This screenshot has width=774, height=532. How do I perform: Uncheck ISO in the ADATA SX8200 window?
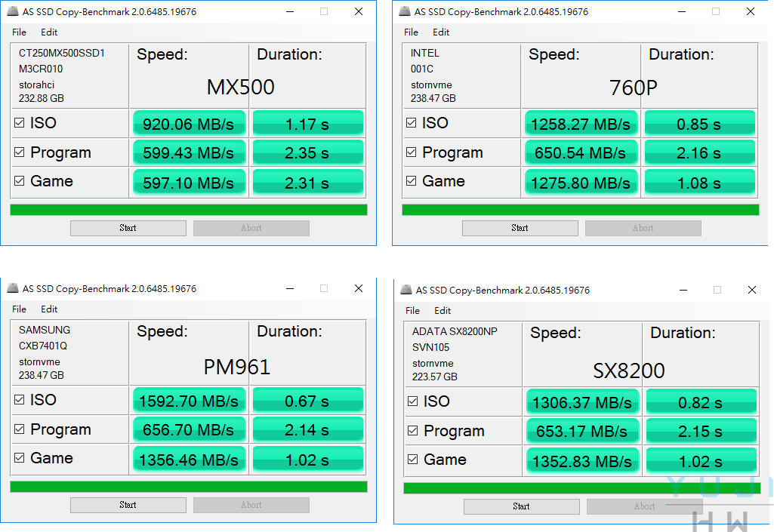tap(412, 401)
